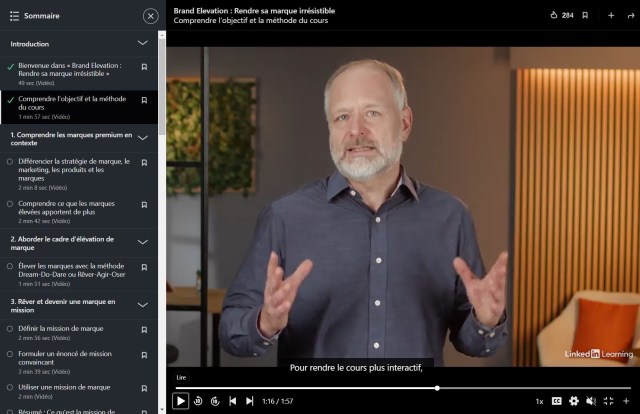Open 'Différencier la stratégie de marque' lesson
Screen dimensions: 640x414
click(68, 170)
